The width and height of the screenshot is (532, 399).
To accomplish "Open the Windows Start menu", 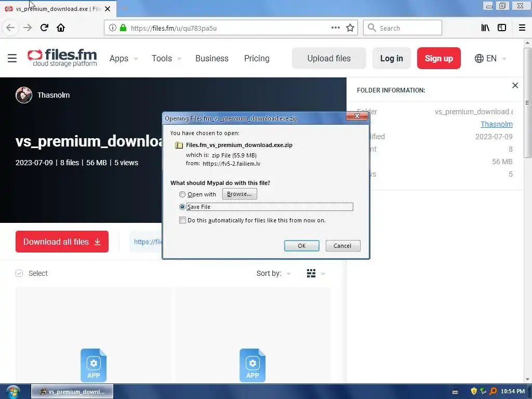I will (x=13, y=392).
